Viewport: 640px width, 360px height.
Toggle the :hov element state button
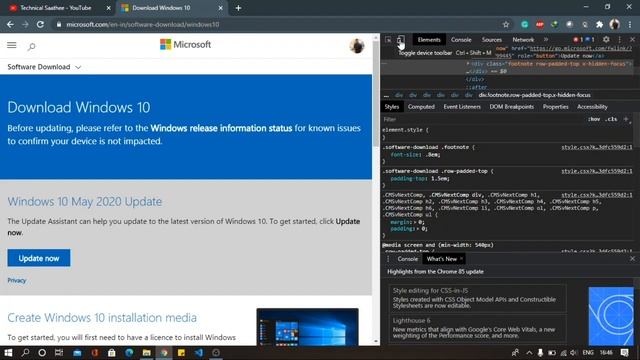pyautogui.click(x=594, y=119)
